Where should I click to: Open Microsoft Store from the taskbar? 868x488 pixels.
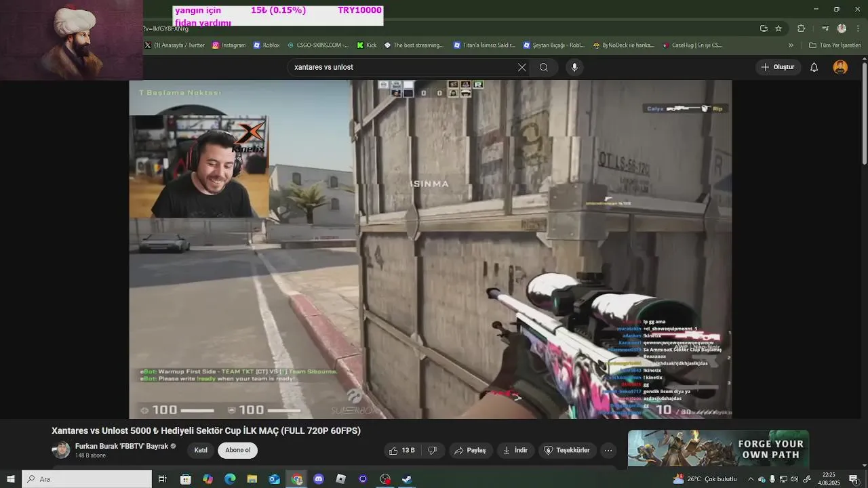click(x=185, y=479)
